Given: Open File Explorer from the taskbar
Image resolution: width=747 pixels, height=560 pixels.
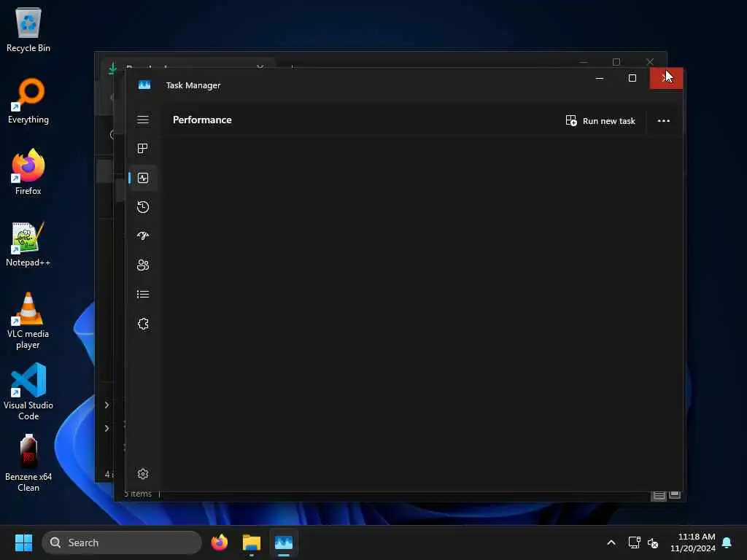Looking at the screenshot, I should [x=252, y=542].
